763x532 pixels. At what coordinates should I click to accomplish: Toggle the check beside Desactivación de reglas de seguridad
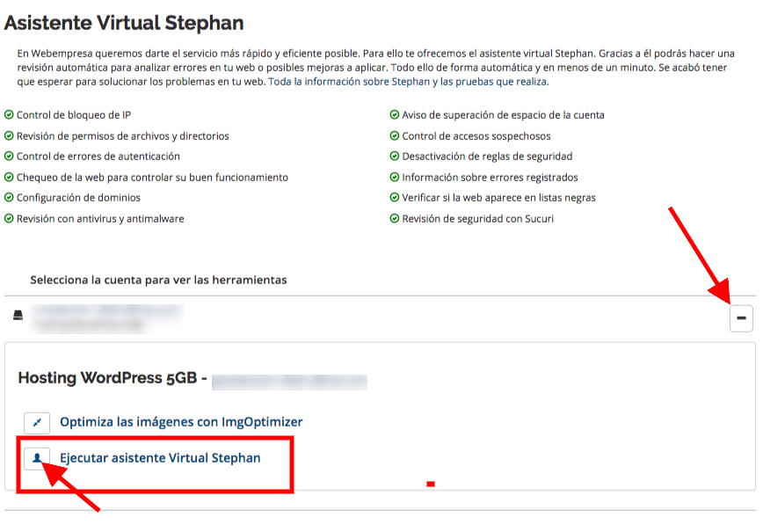(x=396, y=157)
